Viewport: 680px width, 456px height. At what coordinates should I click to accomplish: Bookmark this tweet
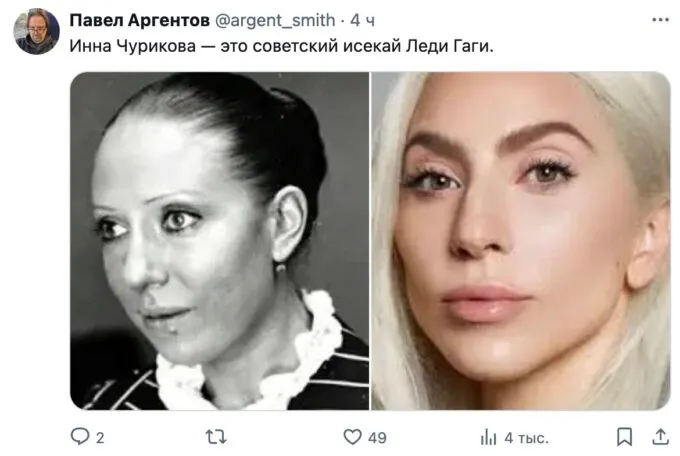[624, 437]
